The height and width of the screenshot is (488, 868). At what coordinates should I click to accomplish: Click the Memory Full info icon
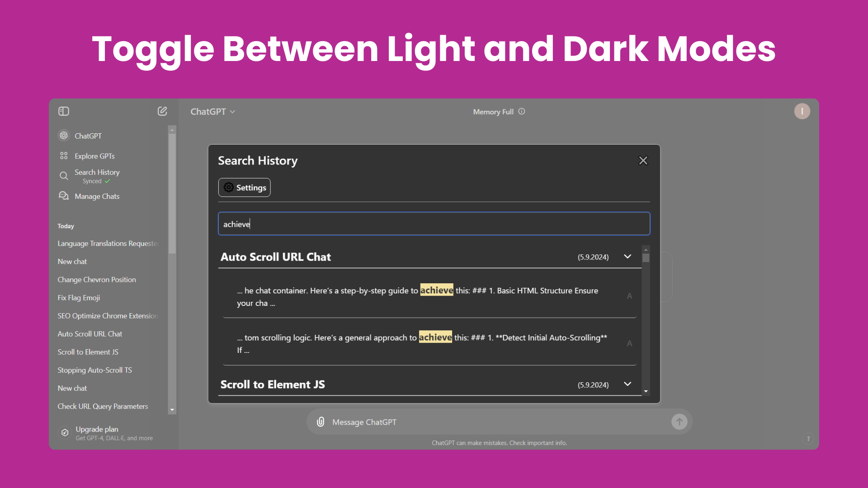522,112
